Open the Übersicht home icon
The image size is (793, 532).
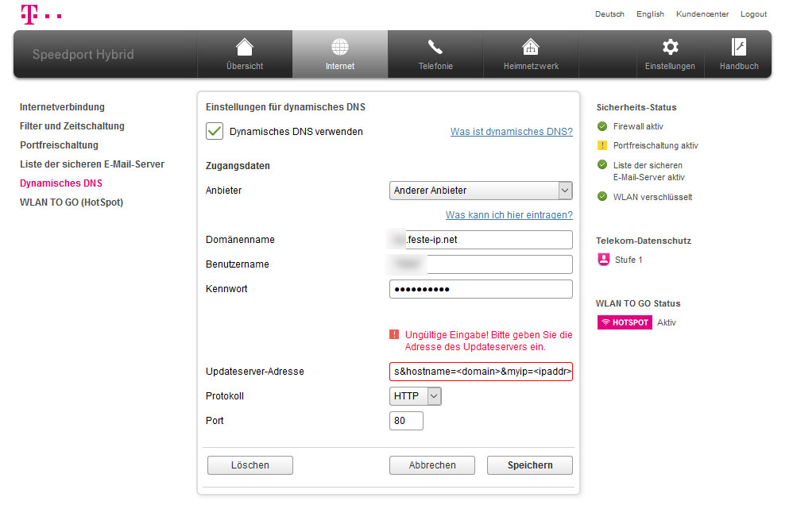(245, 47)
